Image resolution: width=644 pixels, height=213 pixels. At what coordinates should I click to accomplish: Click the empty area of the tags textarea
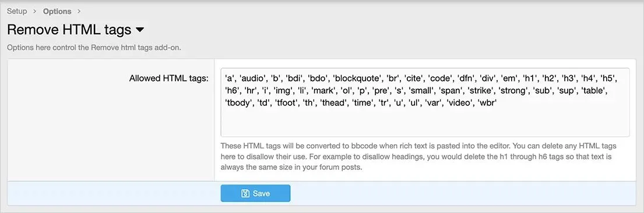[425, 123]
